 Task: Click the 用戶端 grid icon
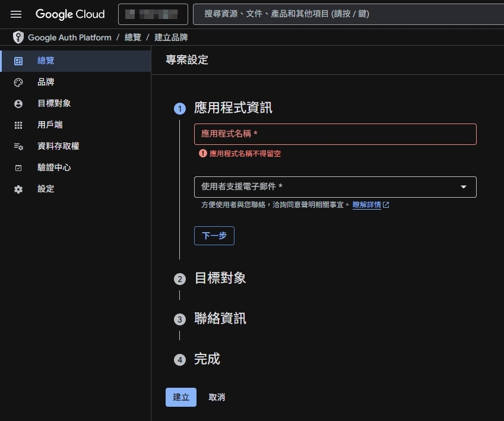(x=18, y=125)
